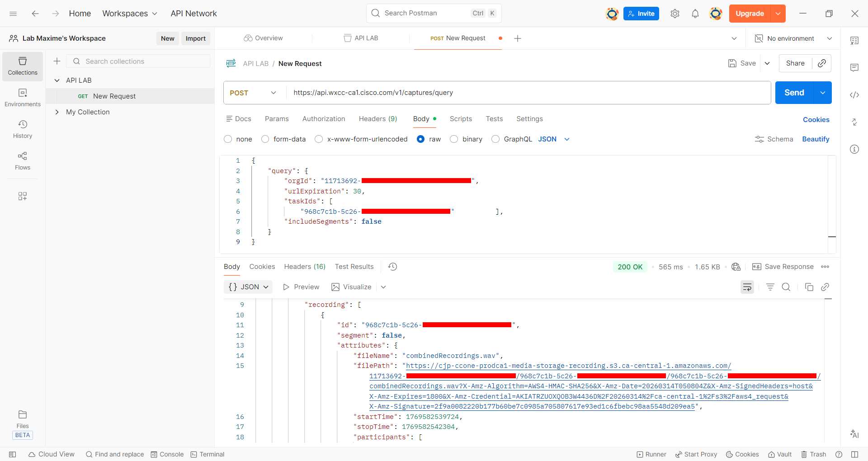Open the POST method dropdown
The height and width of the screenshot is (461, 868).
coord(253,93)
